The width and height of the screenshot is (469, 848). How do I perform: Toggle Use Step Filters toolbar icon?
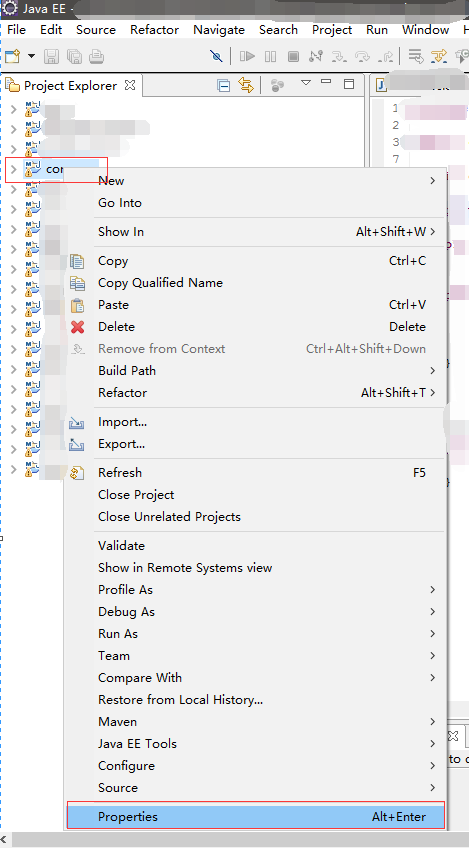[x=439, y=56]
